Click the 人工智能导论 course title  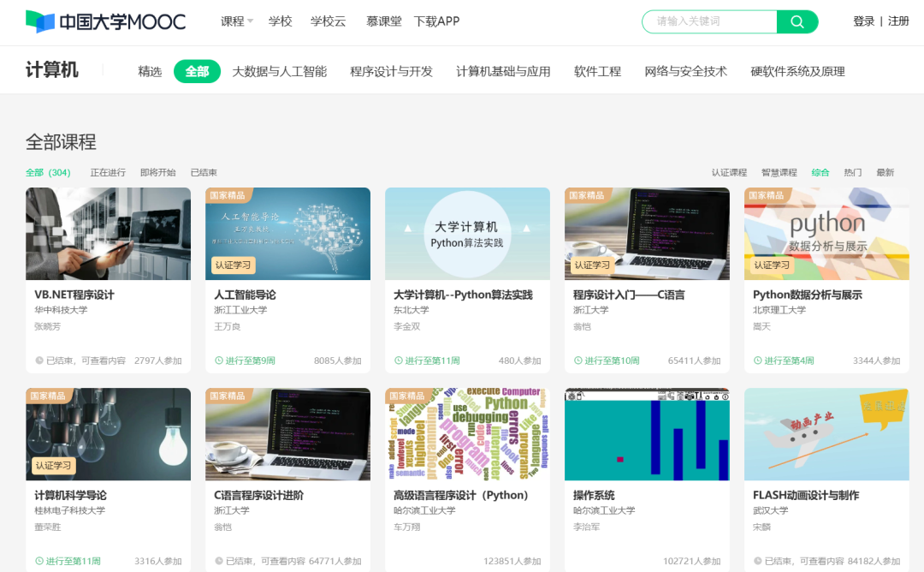246,295
